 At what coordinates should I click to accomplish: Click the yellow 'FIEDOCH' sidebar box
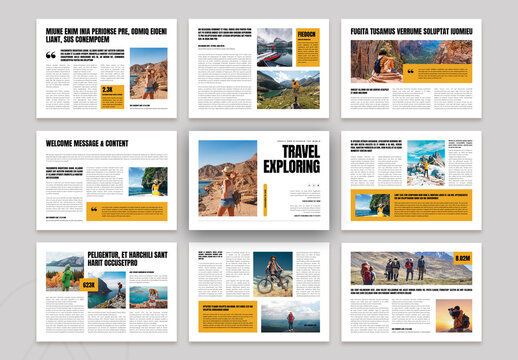pos(308,47)
